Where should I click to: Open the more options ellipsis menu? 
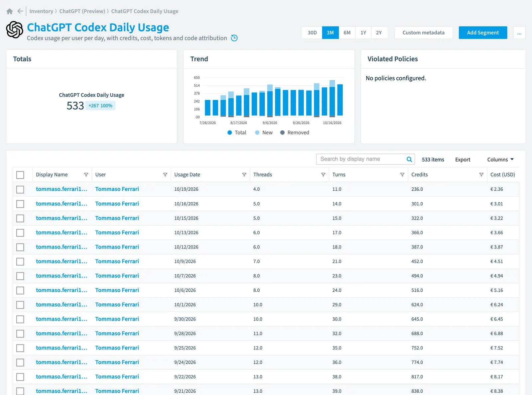[519, 33]
